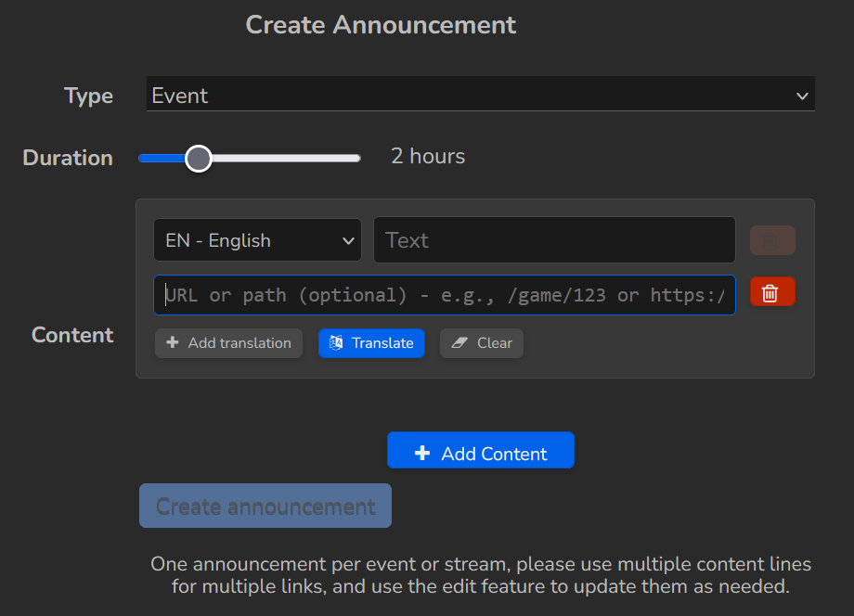Click the faded trash icon beside Text field

(771, 240)
